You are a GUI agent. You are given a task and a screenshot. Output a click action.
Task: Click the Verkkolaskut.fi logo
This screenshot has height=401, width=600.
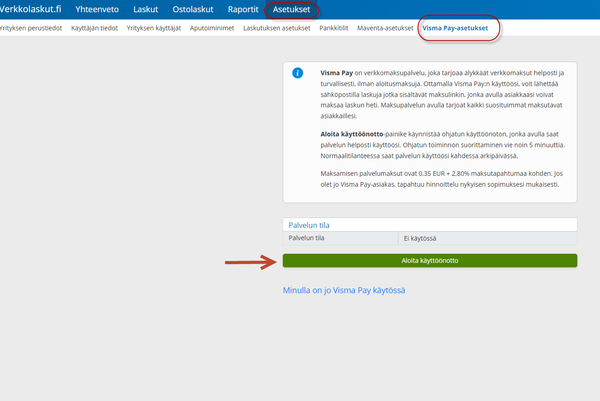30,9
